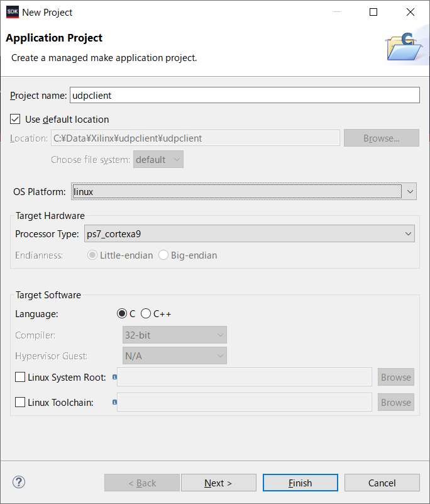Viewport: 430px width, 504px height.
Task: Click the Application Project heading
Action: [54, 38]
